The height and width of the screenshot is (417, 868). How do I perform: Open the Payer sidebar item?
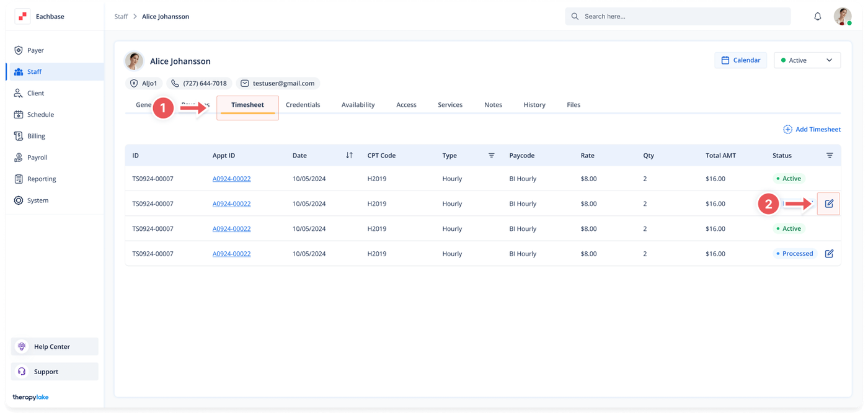click(x=35, y=50)
